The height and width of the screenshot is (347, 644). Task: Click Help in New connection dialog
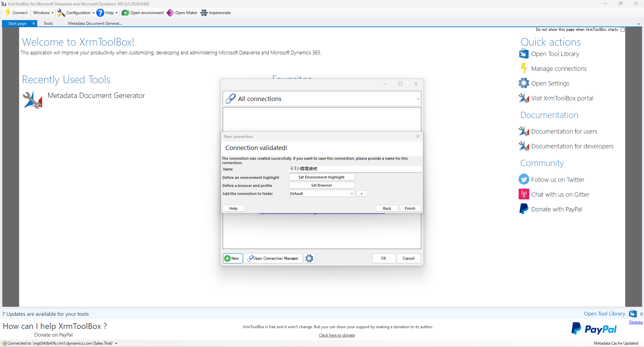[x=233, y=208]
